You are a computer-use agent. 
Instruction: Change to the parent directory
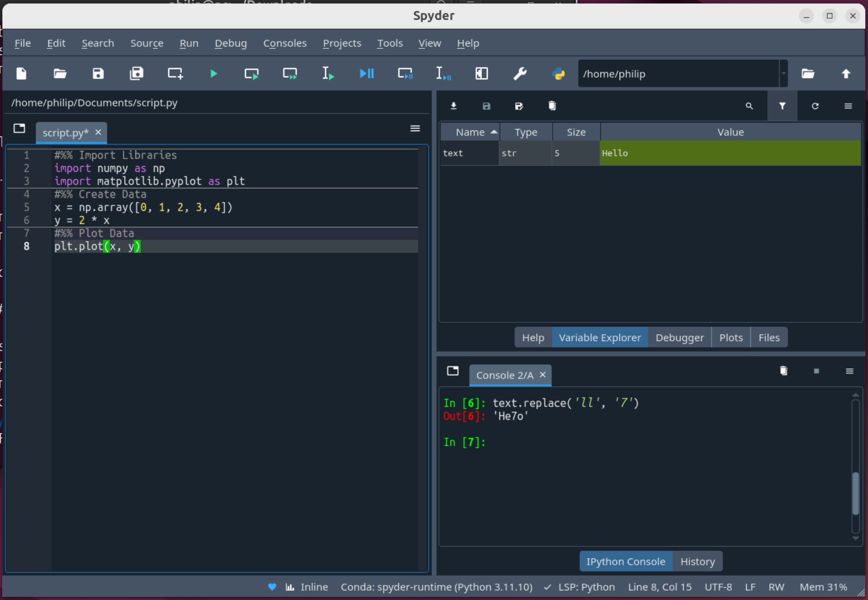click(846, 73)
